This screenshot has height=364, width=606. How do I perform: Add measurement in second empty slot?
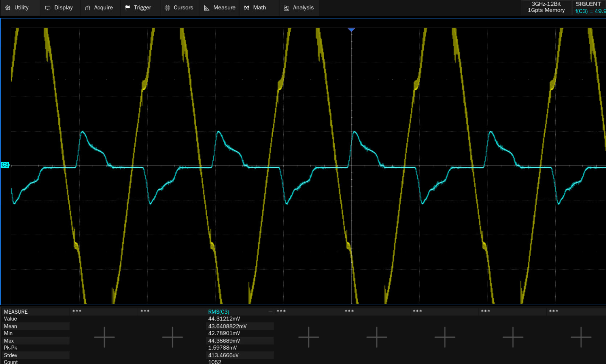[x=172, y=337]
